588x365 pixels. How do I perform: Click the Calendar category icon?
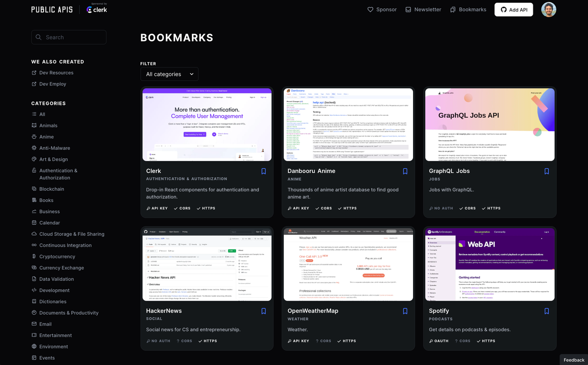pyautogui.click(x=34, y=222)
